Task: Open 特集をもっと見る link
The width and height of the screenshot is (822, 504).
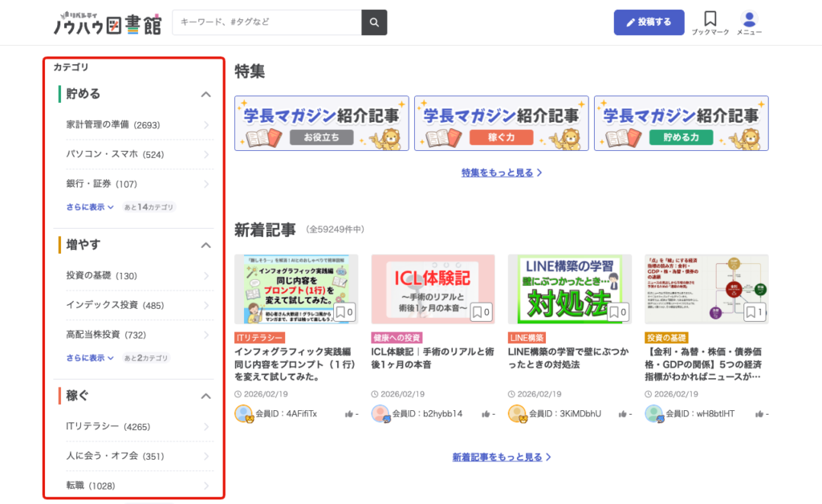Action: [x=502, y=173]
